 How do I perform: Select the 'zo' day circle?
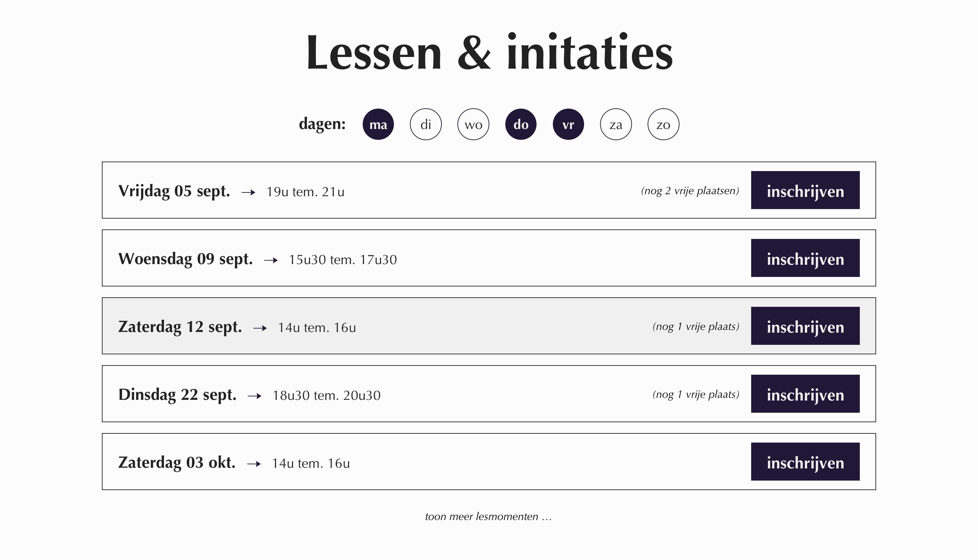pyautogui.click(x=663, y=124)
